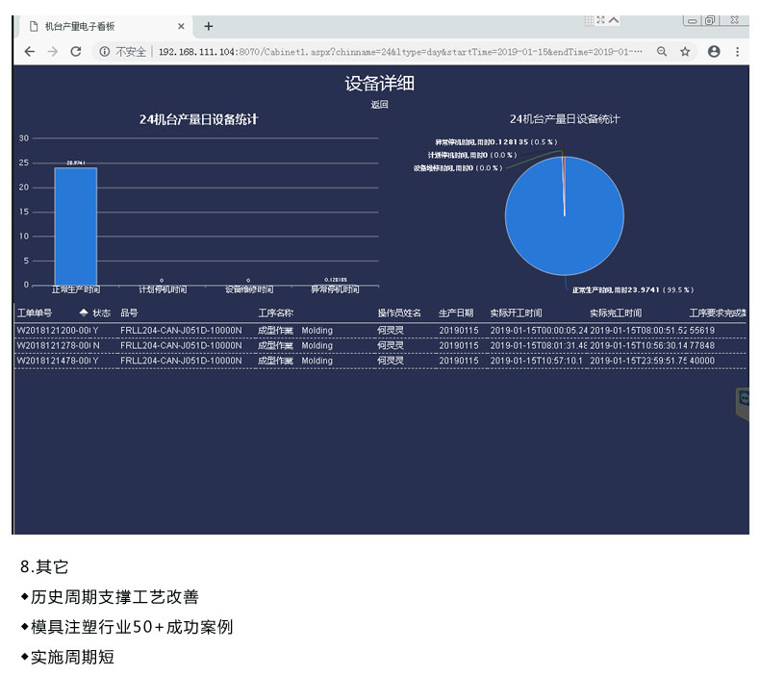Open the user profile avatar icon

pyautogui.click(x=714, y=52)
